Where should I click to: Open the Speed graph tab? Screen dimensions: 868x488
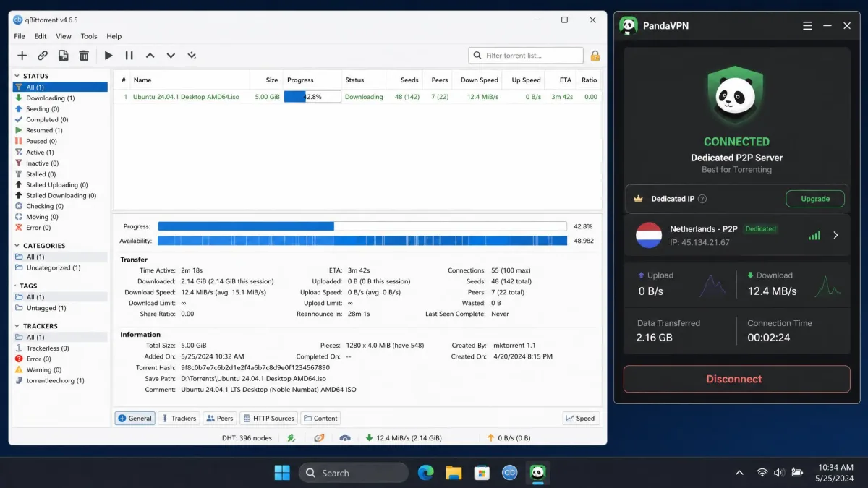click(581, 418)
